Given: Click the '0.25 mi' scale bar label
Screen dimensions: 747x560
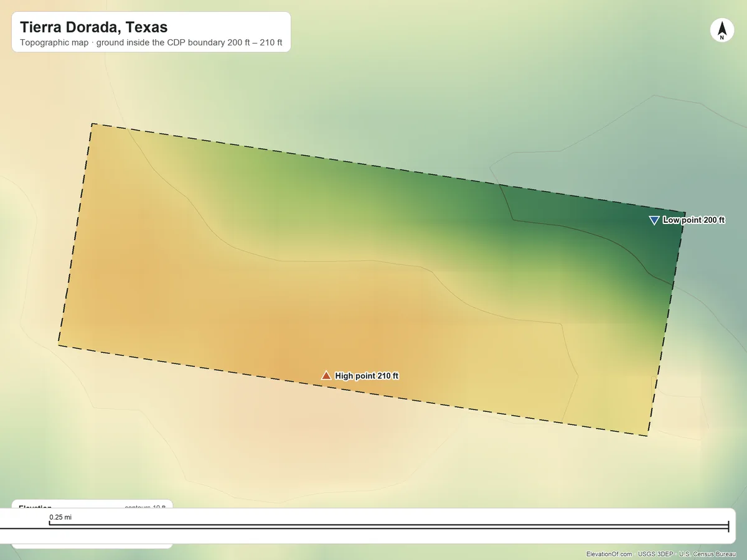Looking at the screenshot, I should tap(60, 517).
